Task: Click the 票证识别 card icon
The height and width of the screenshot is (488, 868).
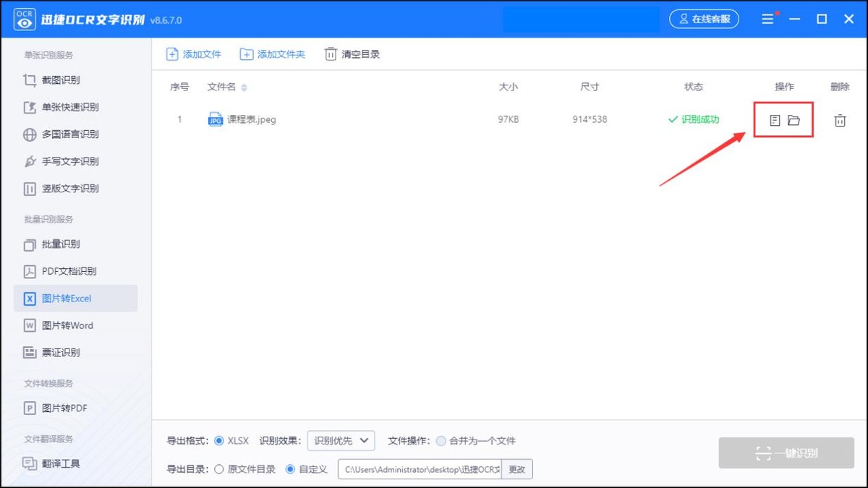Action: [x=30, y=353]
